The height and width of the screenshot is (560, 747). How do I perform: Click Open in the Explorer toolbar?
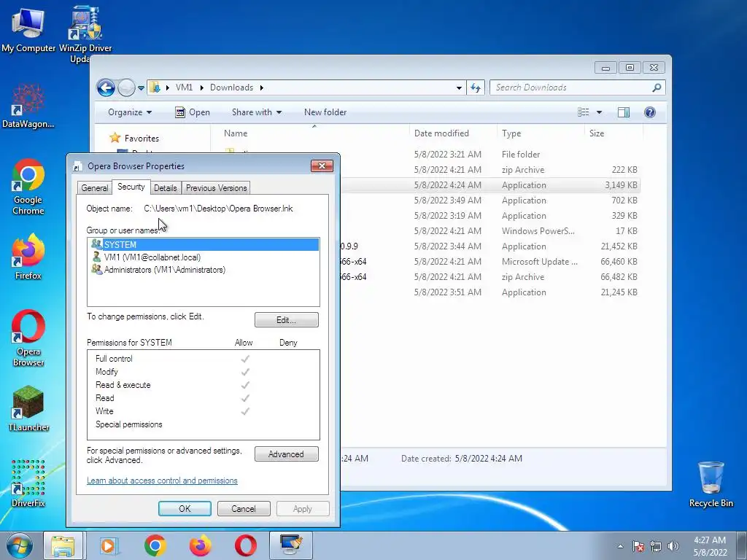point(193,112)
